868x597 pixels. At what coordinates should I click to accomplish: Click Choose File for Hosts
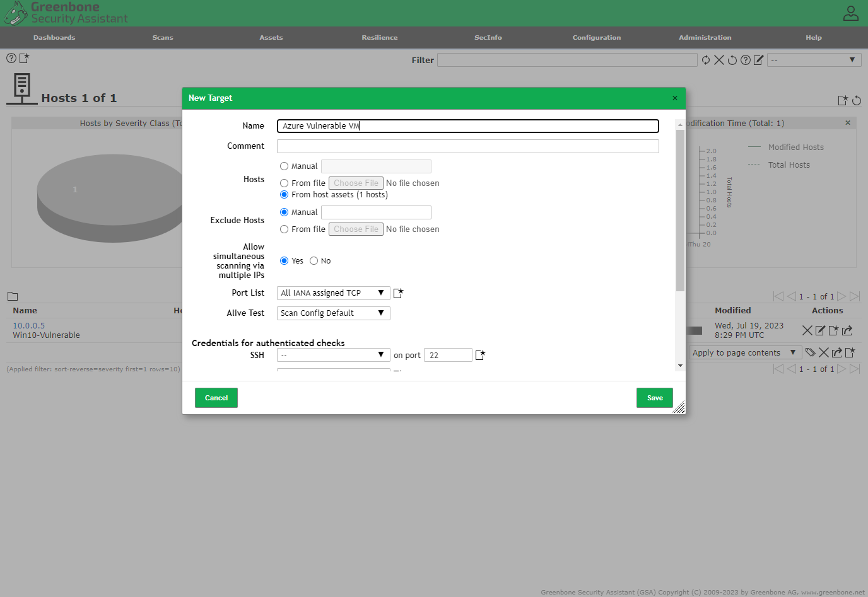click(356, 183)
